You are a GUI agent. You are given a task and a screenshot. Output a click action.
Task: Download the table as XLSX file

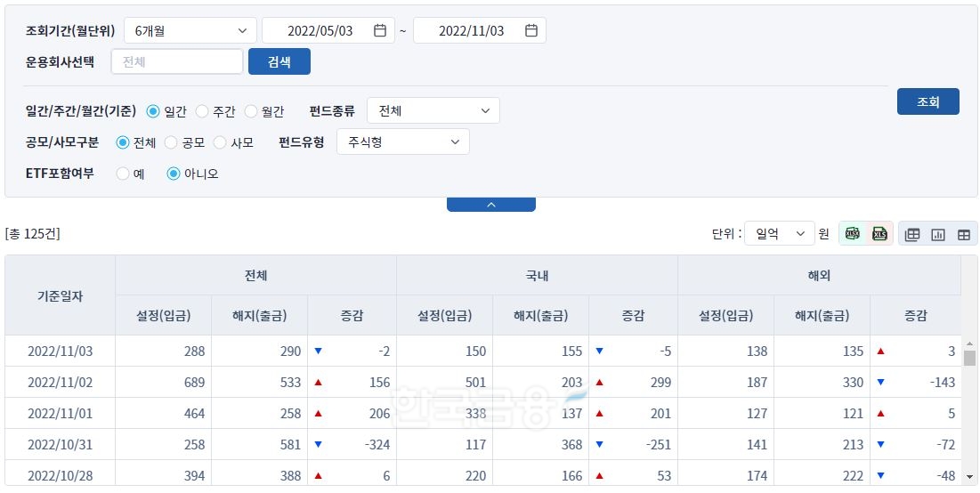click(853, 234)
